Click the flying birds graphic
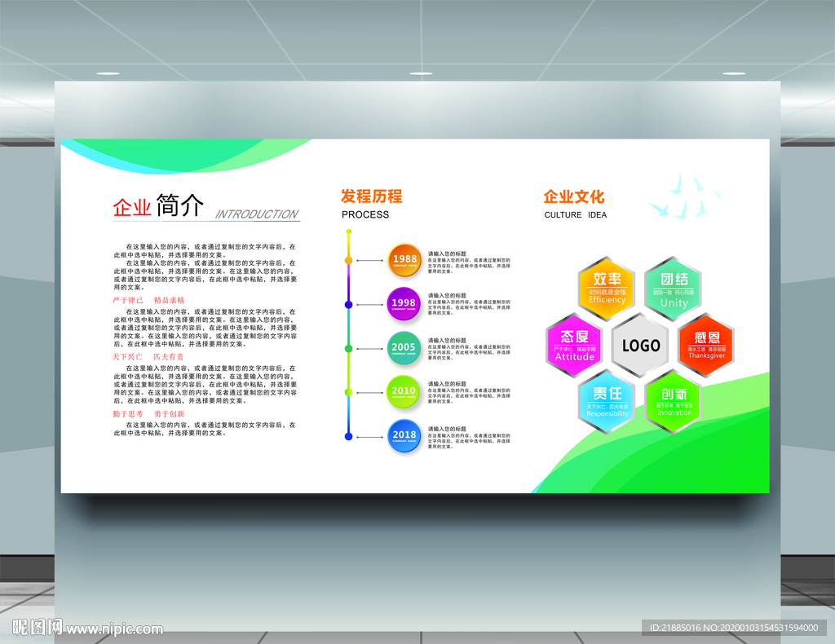 point(685,196)
